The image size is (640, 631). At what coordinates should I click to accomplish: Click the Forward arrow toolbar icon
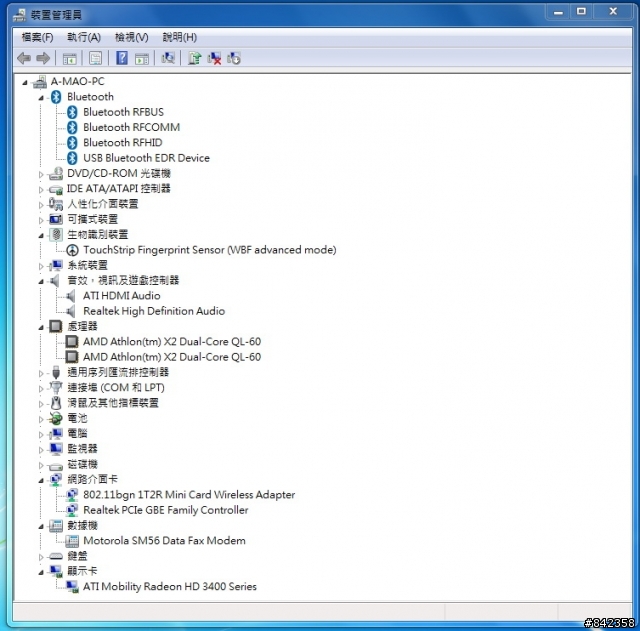coord(43,58)
